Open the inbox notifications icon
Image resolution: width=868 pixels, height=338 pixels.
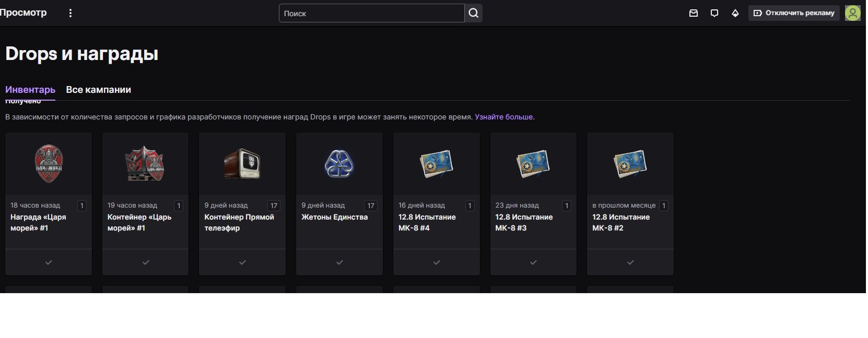tap(694, 13)
